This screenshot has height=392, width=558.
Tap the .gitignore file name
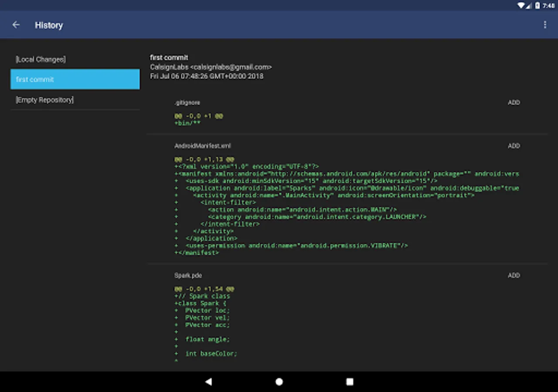click(187, 103)
